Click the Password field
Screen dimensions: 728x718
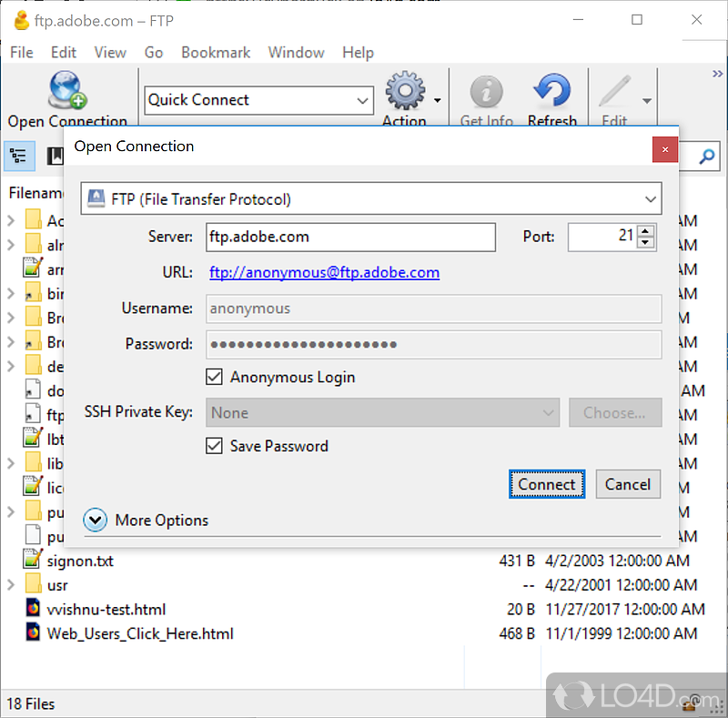pos(434,344)
